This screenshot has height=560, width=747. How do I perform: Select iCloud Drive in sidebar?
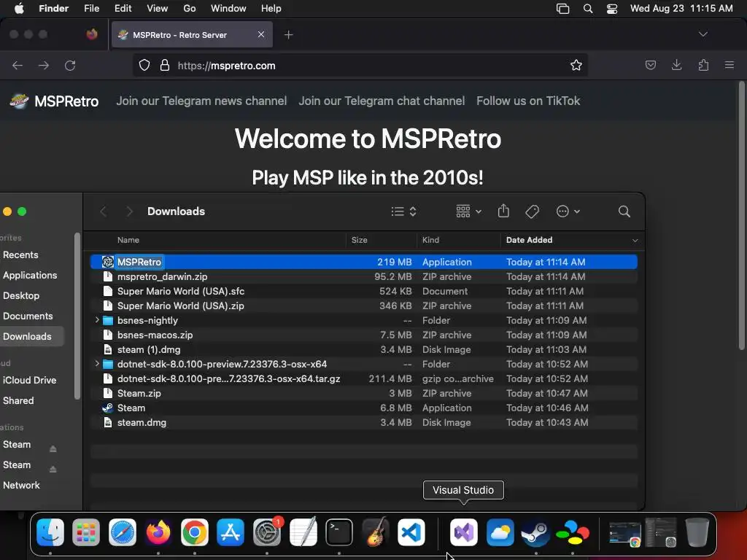coord(29,381)
